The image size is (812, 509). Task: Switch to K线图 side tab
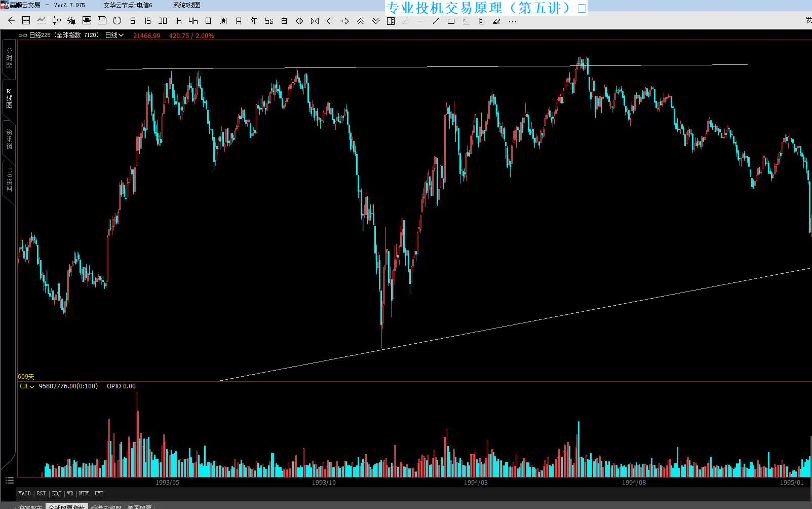pyautogui.click(x=9, y=98)
